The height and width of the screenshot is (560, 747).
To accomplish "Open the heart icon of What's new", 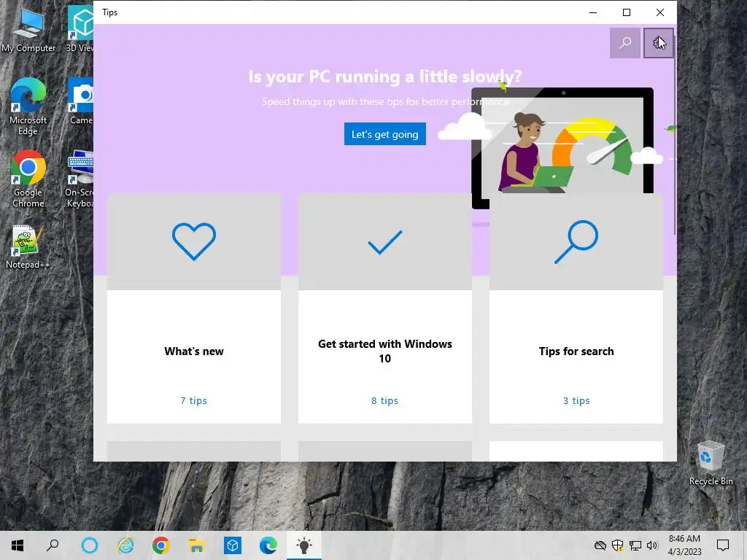I will [x=194, y=241].
